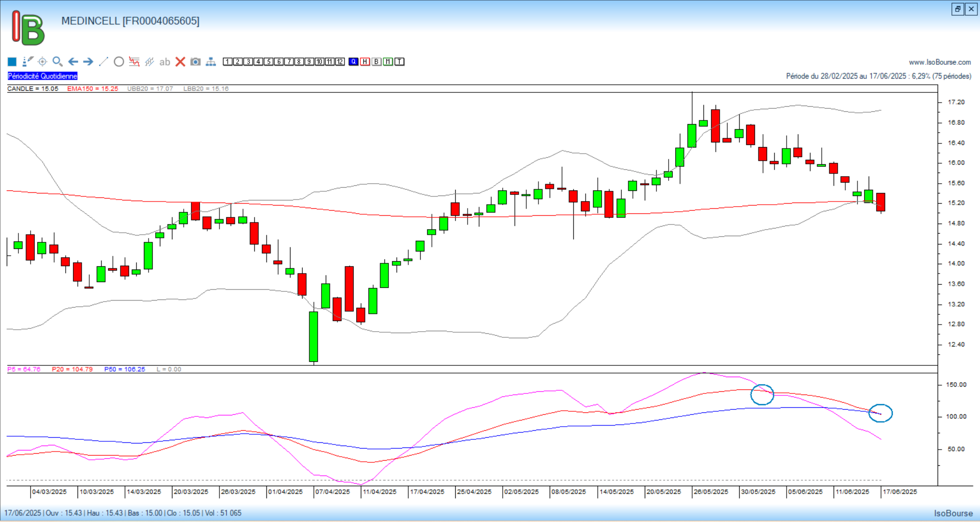
Task: Click the EMA150 = 15.25 legend
Action: [x=92, y=89]
